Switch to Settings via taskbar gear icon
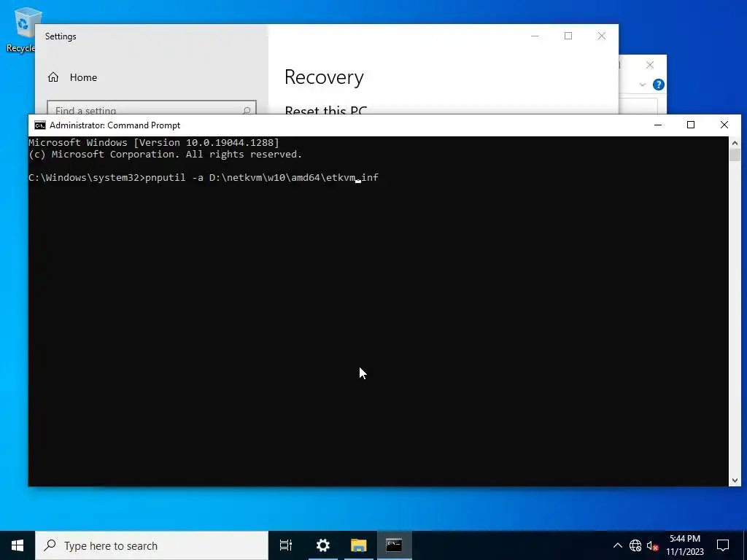The image size is (747, 560). [x=323, y=545]
